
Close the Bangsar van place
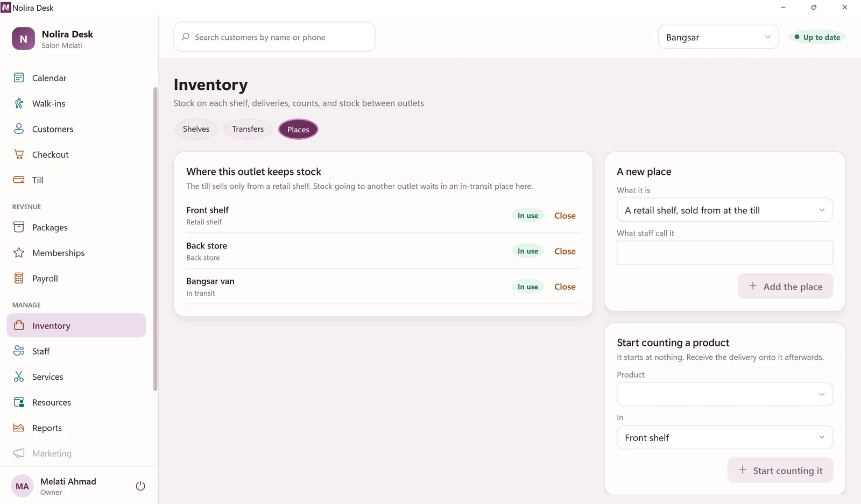point(565,287)
